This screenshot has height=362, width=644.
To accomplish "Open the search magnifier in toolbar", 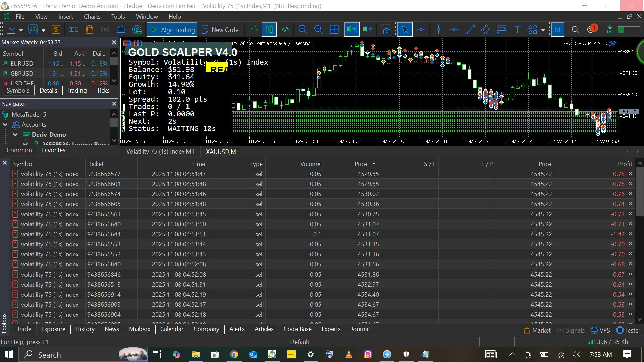I will pos(575,30).
